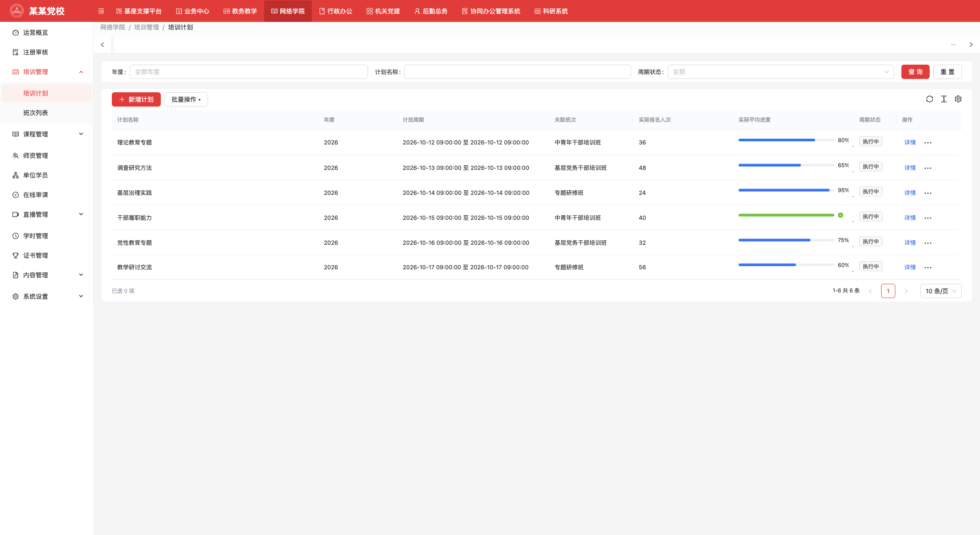Open more actions for 基层治理实践 row
The height and width of the screenshot is (535, 980).
(x=928, y=193)
